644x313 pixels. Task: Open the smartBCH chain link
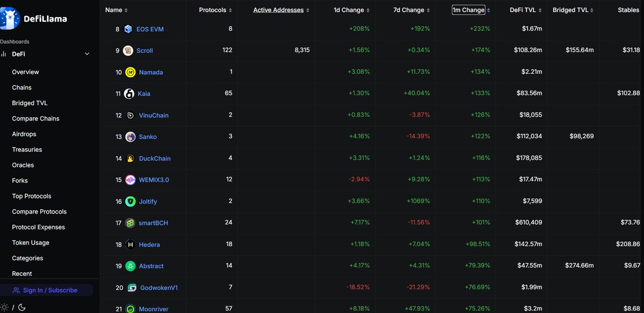pos(153,223)
